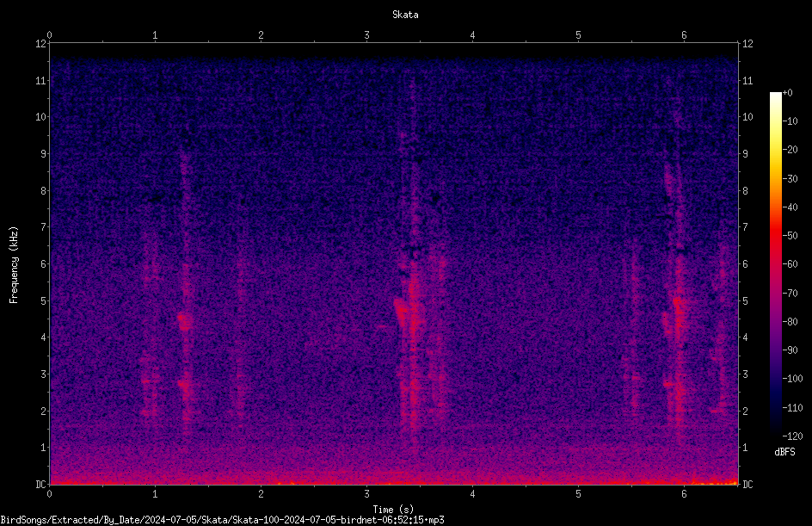Click '3' on the bottom time axis
The image size is (812, 526).
pos(366,494)
